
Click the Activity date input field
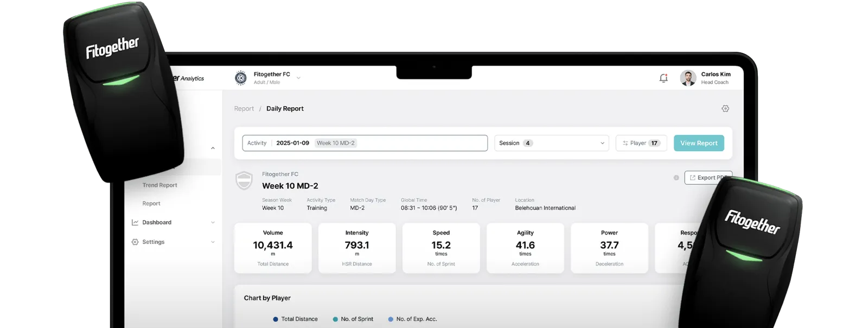[365, 143]
